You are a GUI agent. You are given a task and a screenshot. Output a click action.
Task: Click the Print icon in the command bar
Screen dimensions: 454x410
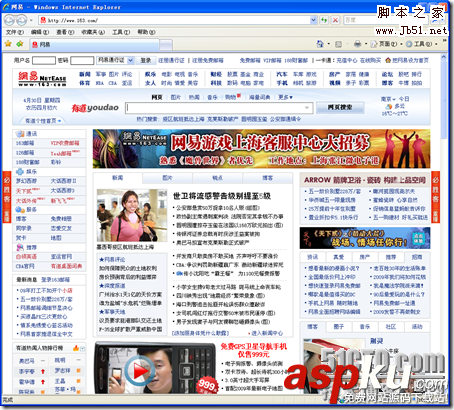[x=358, y=44]
